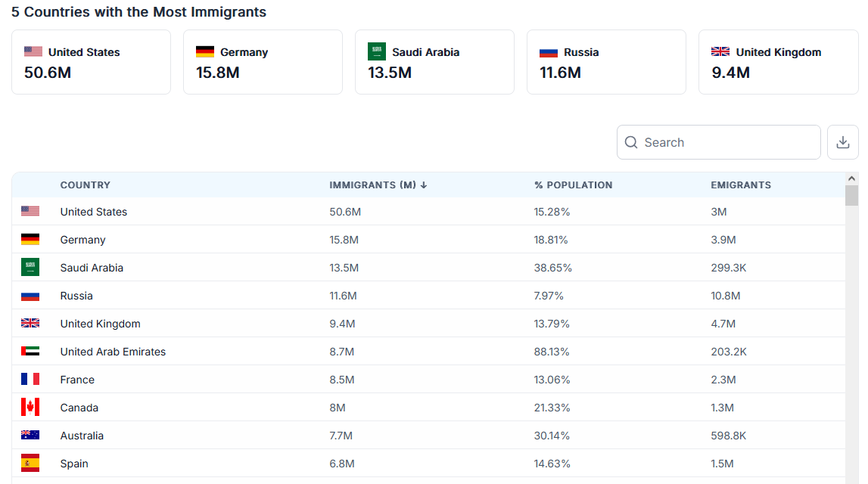Image resolution: width=868 pixels, height=484 pixels.
Task: Select "Canada" in the table
Action: 79,408
